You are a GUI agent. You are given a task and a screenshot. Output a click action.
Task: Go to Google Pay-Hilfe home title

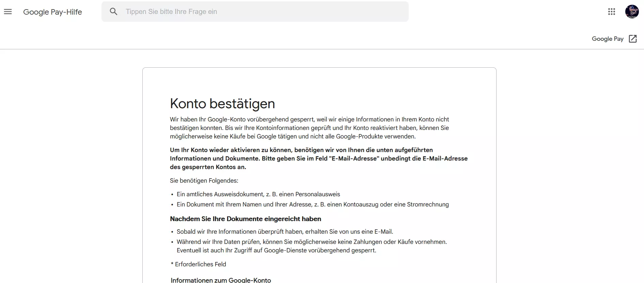click(52, 12)
